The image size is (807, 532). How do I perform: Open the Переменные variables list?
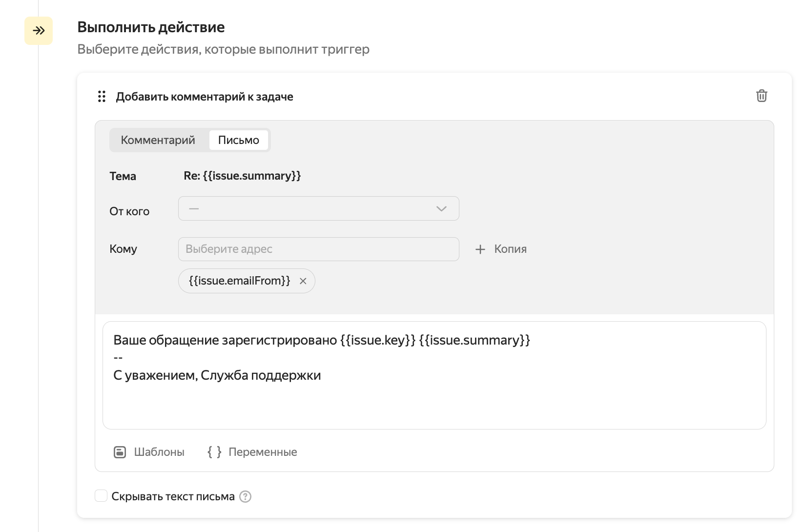[262, 452]
